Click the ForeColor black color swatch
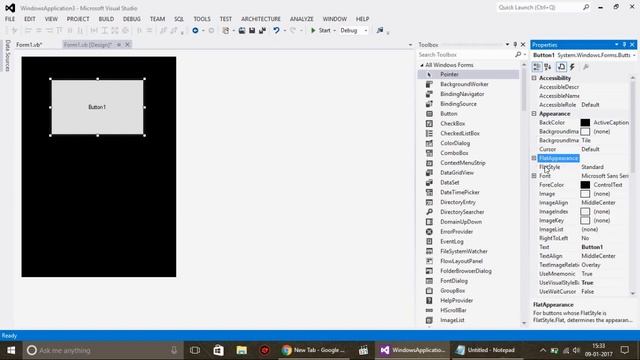Viewport: 640px width, 360px height. pyautogui.click(x=585, y=185)
